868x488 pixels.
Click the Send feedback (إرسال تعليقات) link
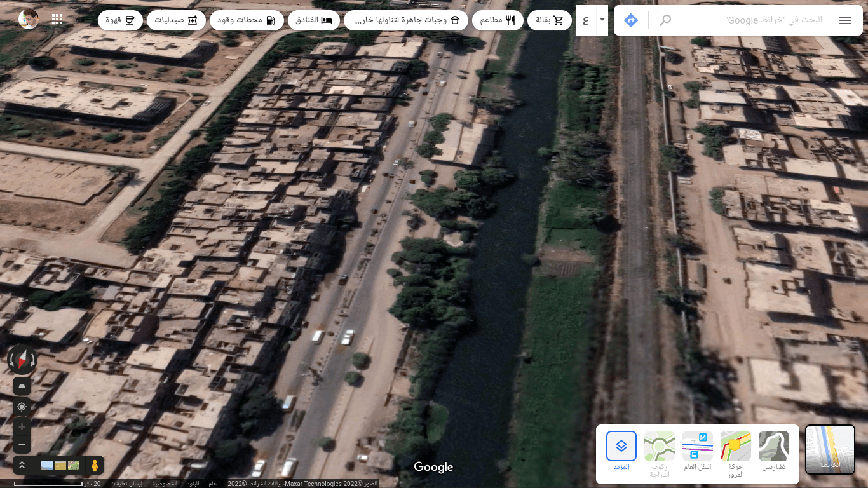[x=126, y=484]
